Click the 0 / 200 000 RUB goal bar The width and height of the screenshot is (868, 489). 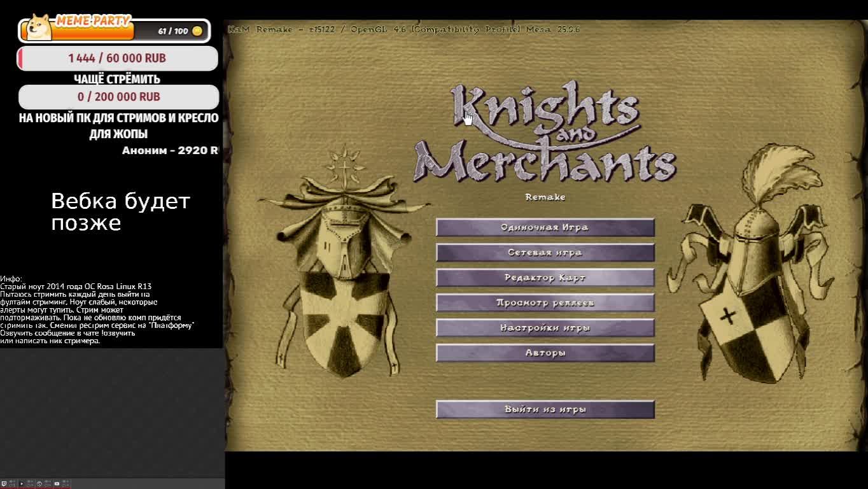[x=118, y=97]
